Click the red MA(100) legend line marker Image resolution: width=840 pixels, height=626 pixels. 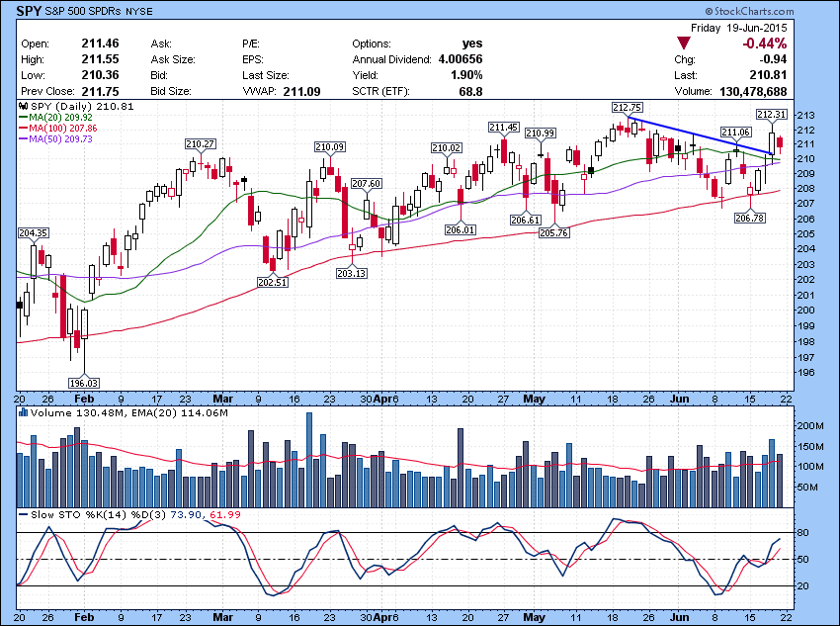24,129
